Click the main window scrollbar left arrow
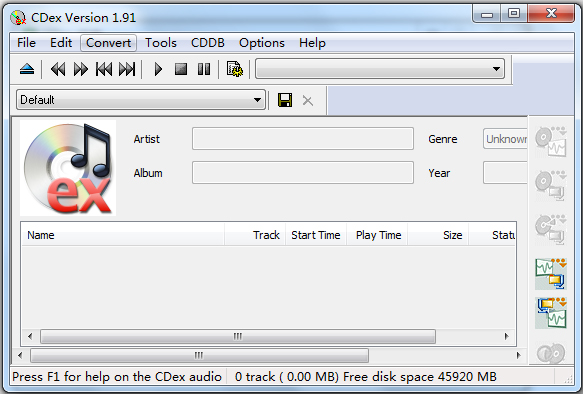583x394 pixels. (20, 355)
